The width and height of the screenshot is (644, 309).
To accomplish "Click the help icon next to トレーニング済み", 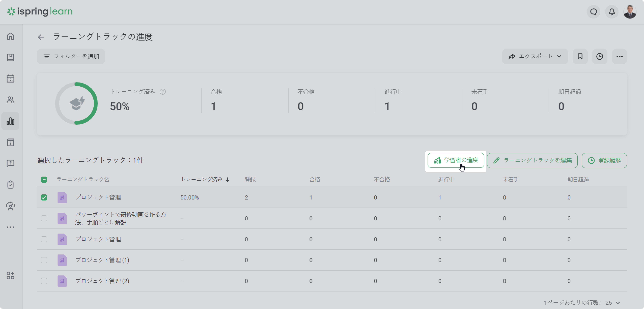I will 163,92.
